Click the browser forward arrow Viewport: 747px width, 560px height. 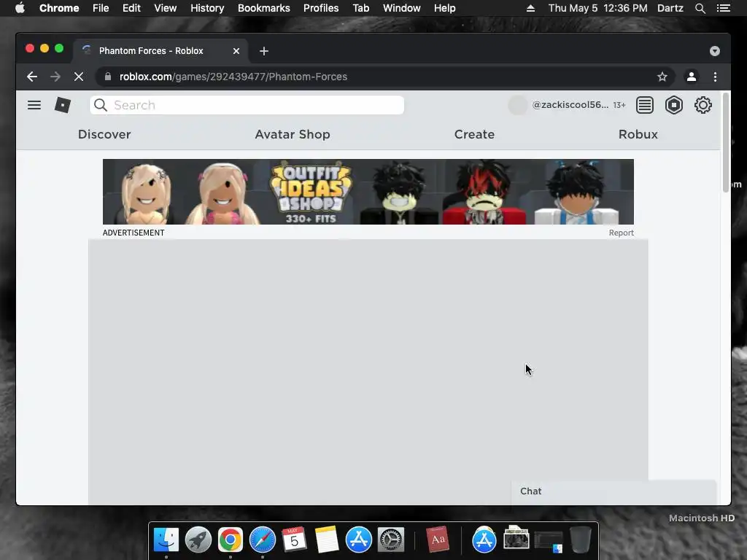(x=55, y=77)
